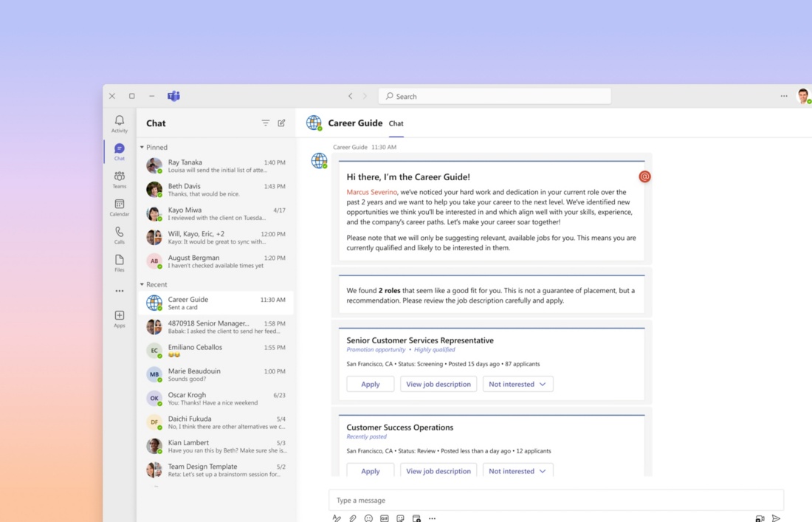Open the profile picture menu
Viewport: 812px width, 522px height.
(803, 96)
